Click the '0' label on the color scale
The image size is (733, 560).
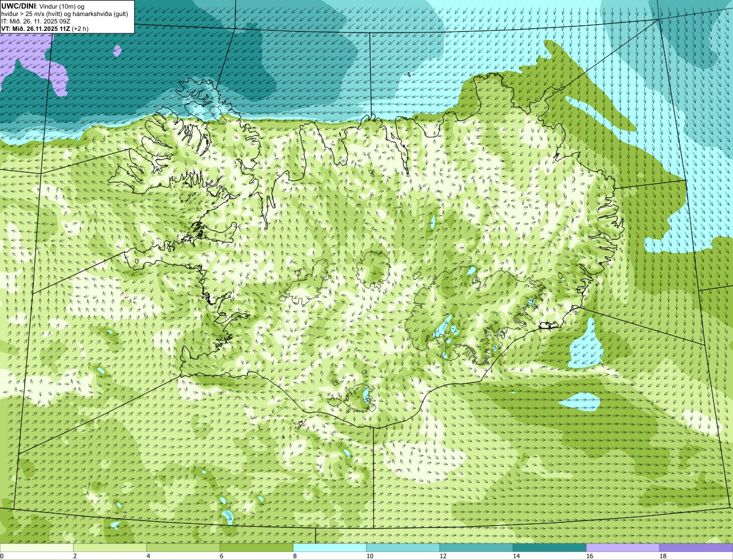(x=2, y=556)
